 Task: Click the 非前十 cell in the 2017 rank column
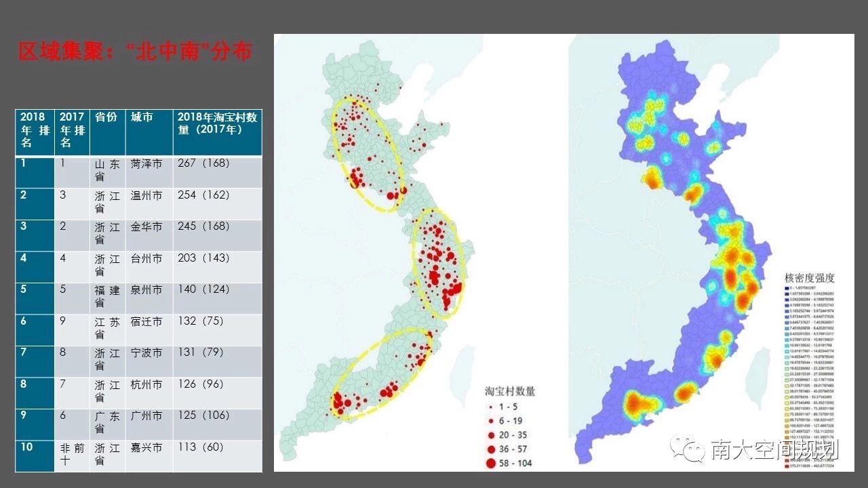click(72, 455)
